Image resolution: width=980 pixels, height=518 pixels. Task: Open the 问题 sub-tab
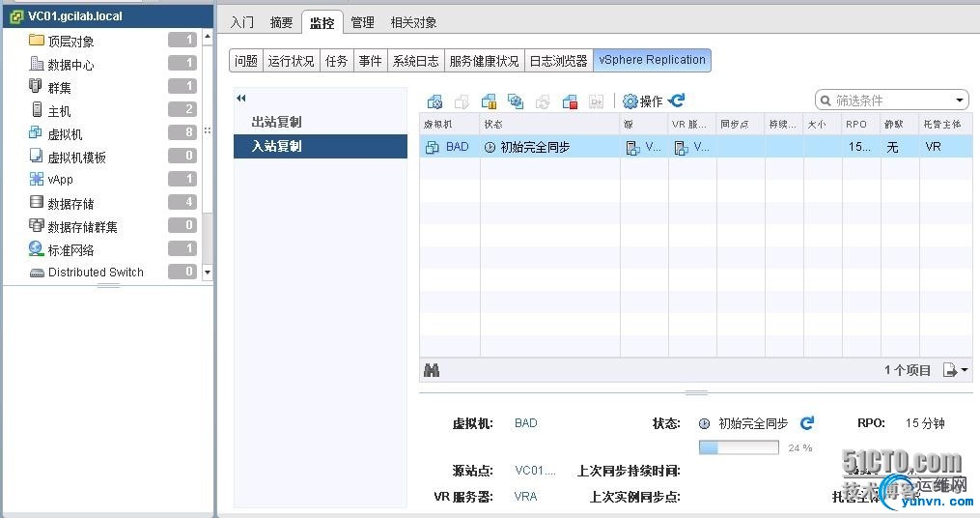point(246,61)
